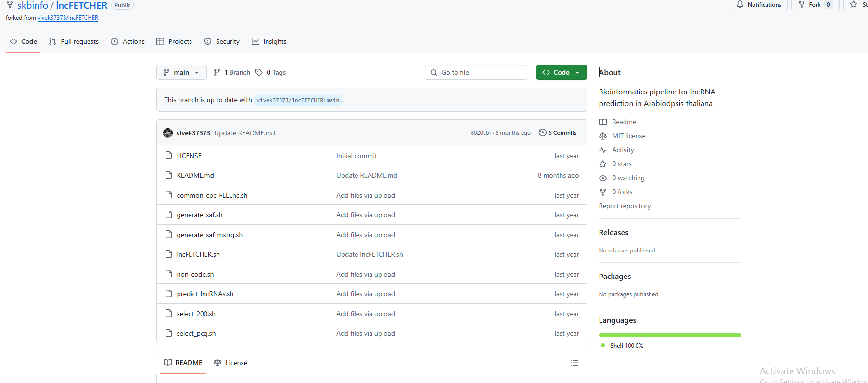Viewport: 868px width, 383px height.
Task: Click the star icon next to 0 stars
Action: [x=603, y=164]
